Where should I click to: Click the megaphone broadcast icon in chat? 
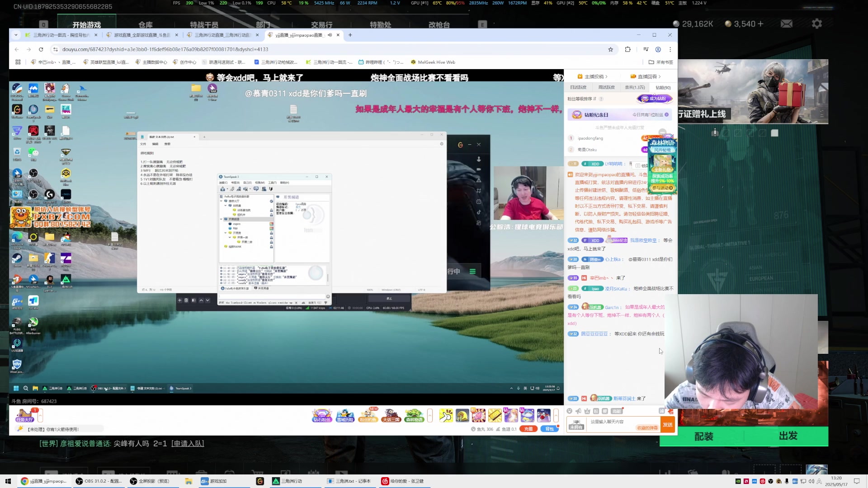(x=578, y=411)
